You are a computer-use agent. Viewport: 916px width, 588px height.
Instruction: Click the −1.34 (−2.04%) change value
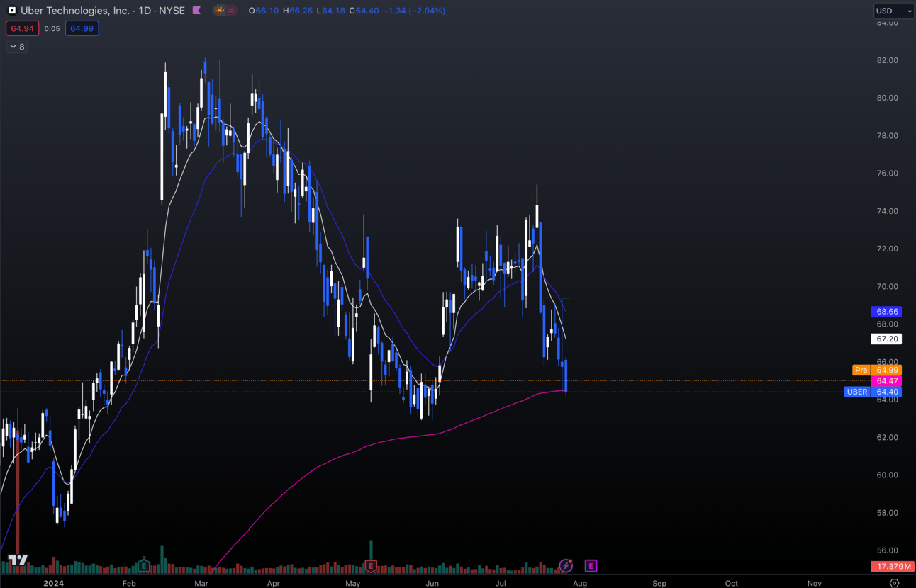coord(413,11)
